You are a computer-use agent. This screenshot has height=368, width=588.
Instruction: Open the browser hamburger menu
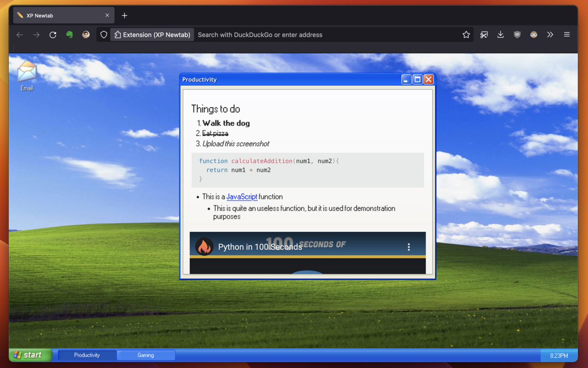click(567, 34)
